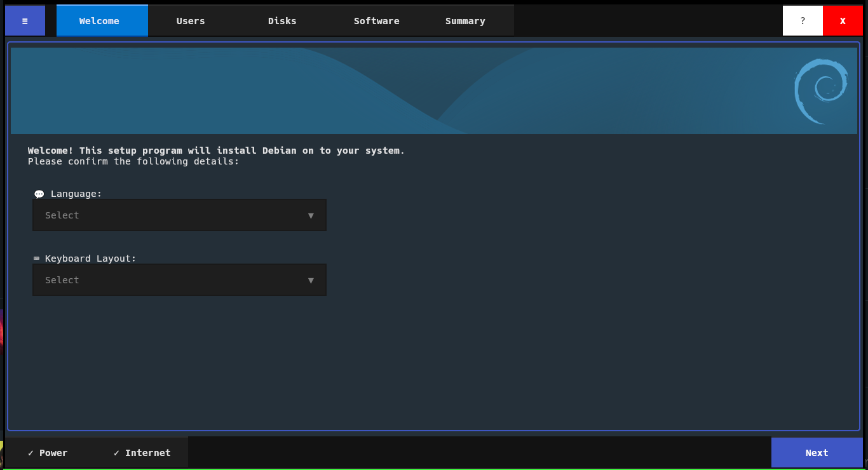
Task: Open the hamburger menu button
Action: pyautogui.click(x=25, y=21)
